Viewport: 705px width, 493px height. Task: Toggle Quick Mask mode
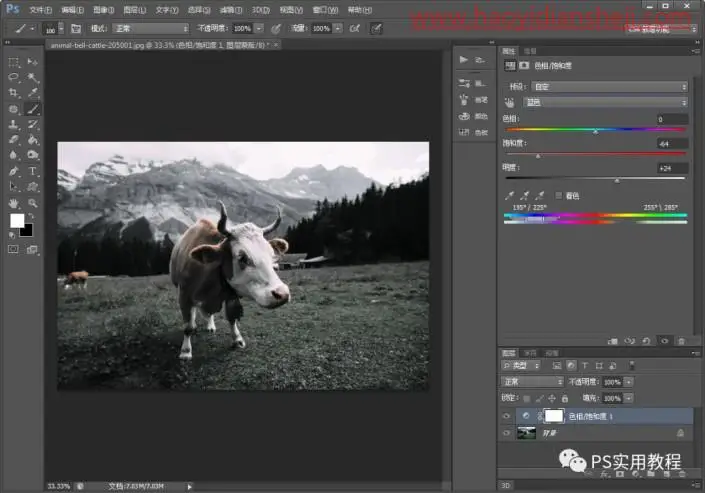pos(13,249)
